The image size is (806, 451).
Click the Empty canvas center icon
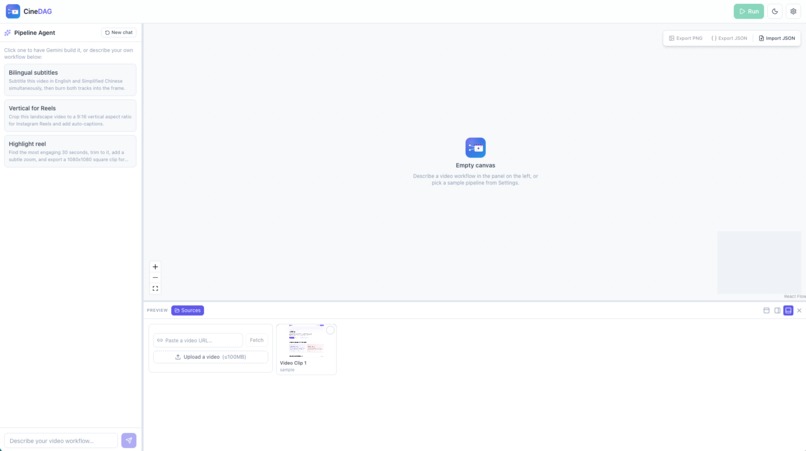[475, 148]
